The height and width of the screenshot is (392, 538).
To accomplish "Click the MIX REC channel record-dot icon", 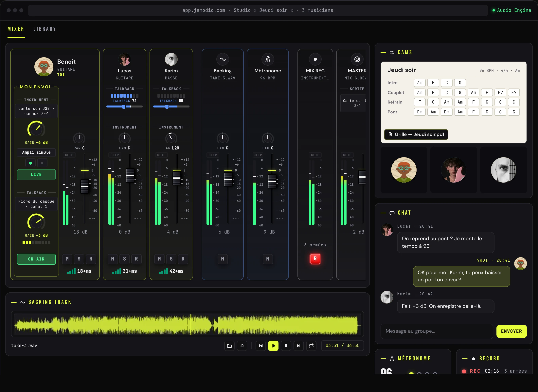I will (315, 59).
